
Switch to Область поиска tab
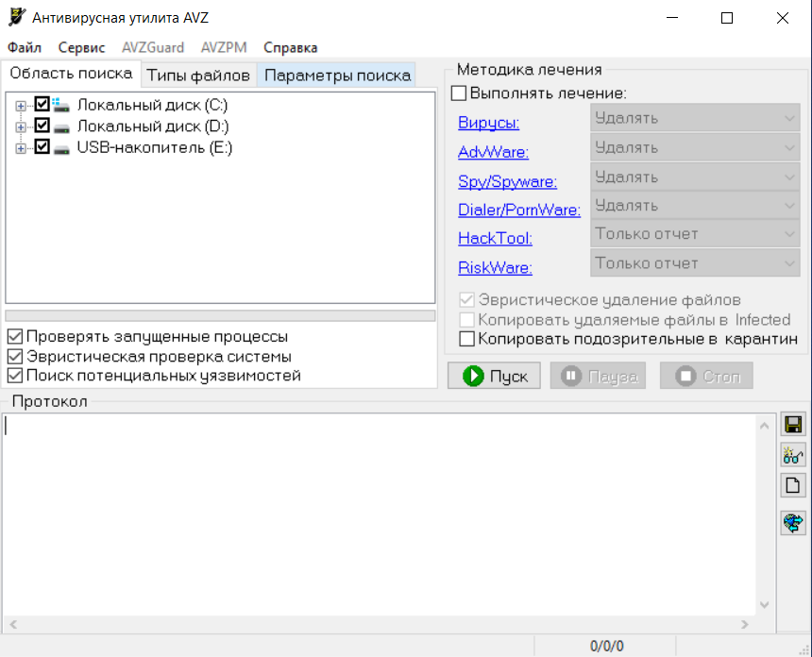click(71, 74)
